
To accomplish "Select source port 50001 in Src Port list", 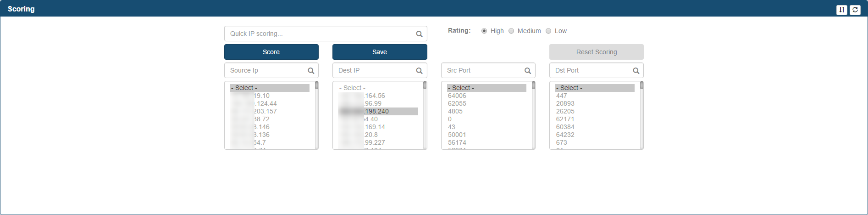I will point(457,135).
